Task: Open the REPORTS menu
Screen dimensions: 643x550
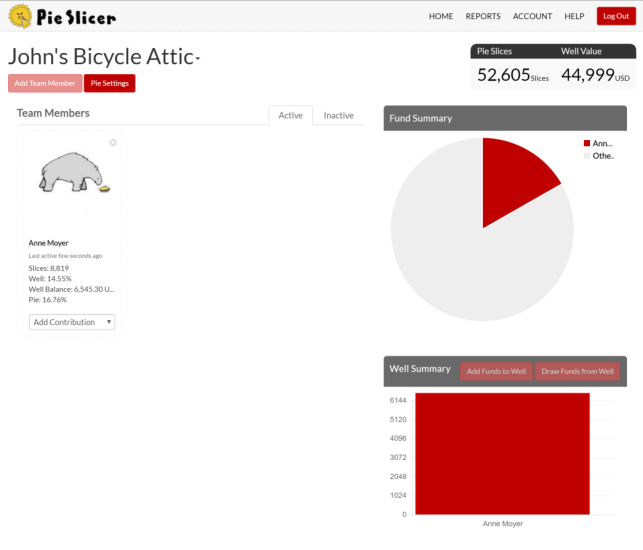Action: click(x=483, y=16)
